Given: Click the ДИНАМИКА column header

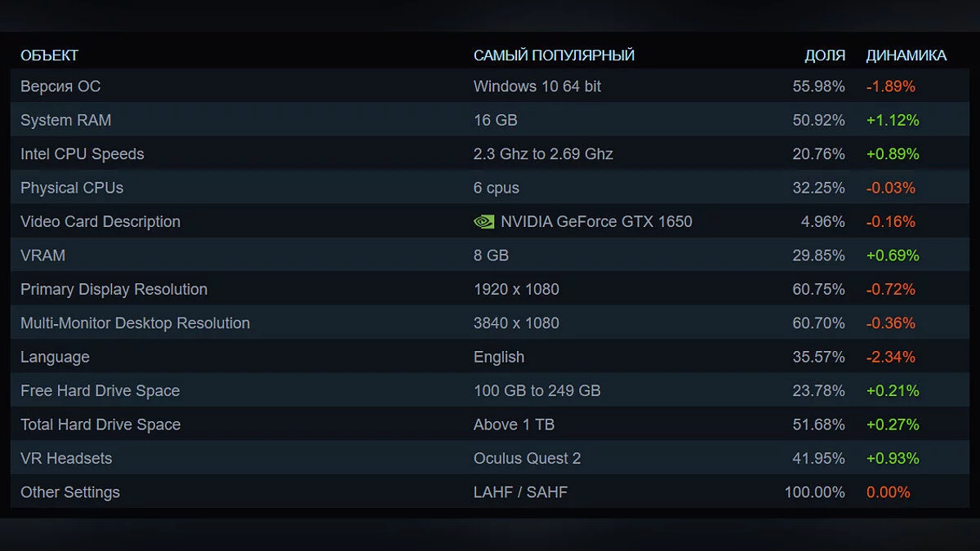Looking at the screenshot, I should point(906,56).
